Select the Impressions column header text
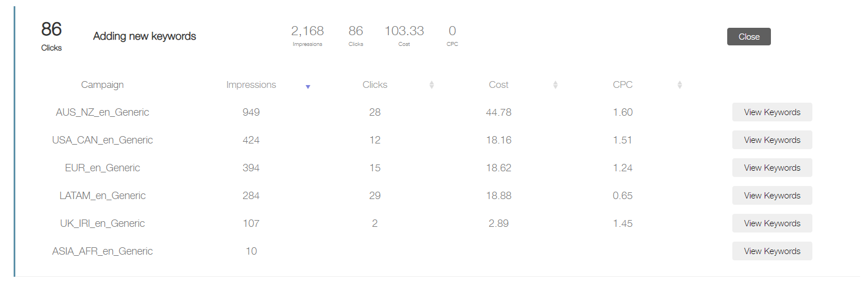This screenshot has width=868, height=283. tap(251, 85)
